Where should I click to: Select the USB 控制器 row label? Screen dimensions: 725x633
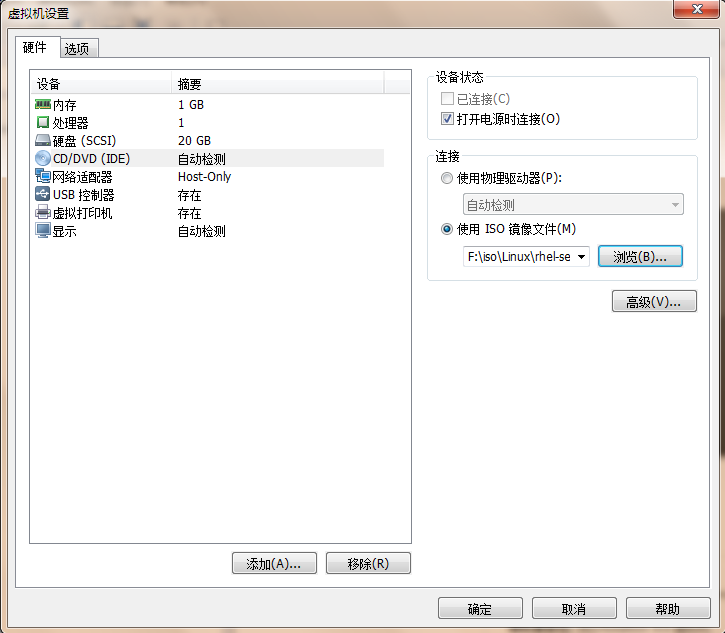point(84,195)
